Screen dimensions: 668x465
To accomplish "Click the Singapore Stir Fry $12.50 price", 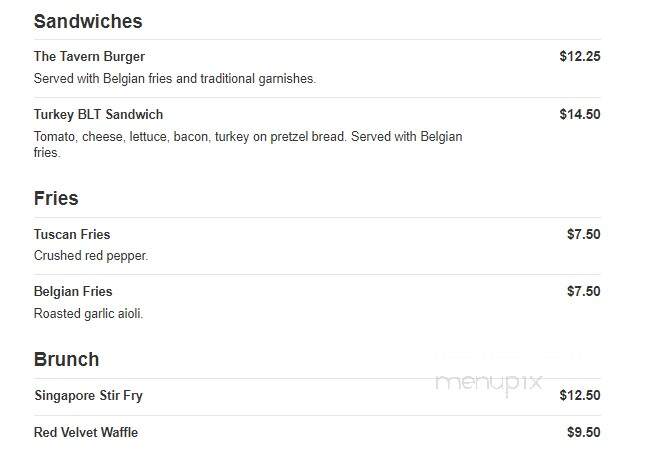I will 580,395.
